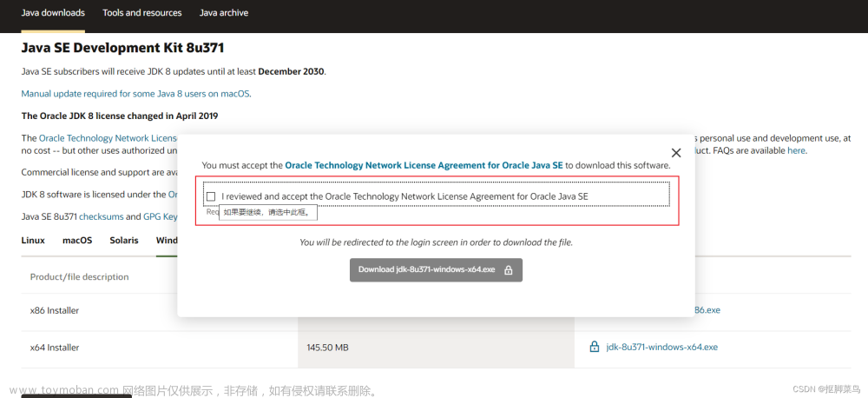Click the Java SE Development Kit 8u371 heading

pyautogui.click(x=122, y=48)
